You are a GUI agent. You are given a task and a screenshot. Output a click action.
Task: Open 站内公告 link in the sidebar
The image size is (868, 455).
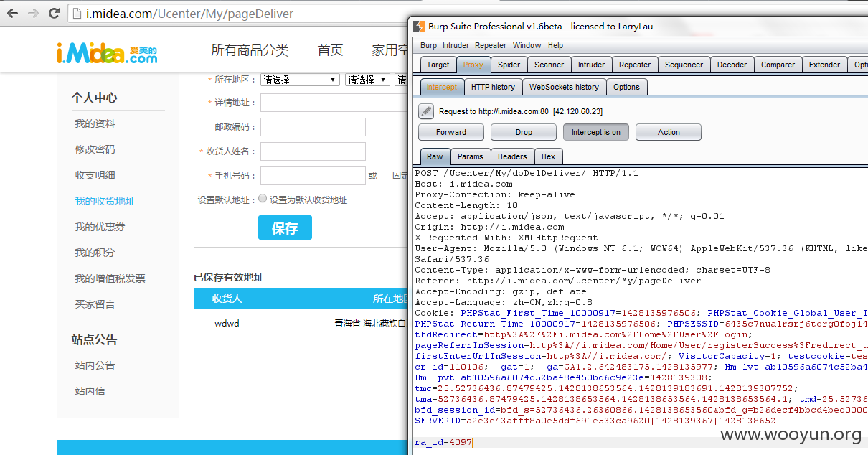coord(95,365)
